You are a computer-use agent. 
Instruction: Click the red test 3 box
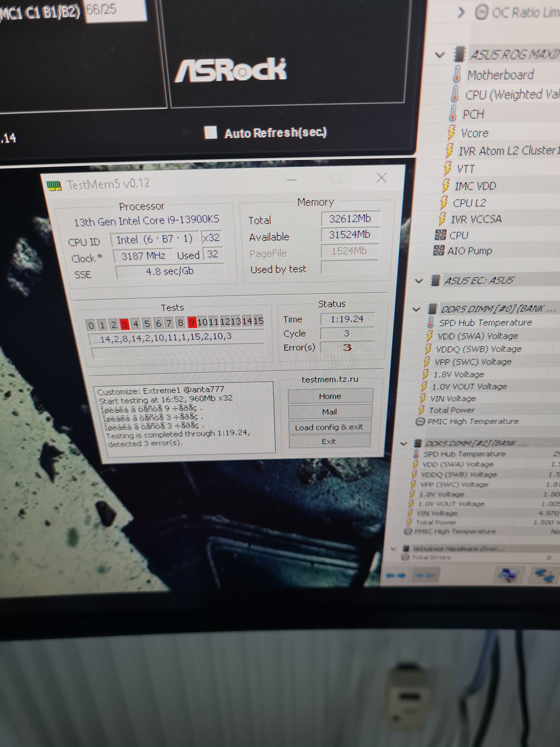point(125,325)
